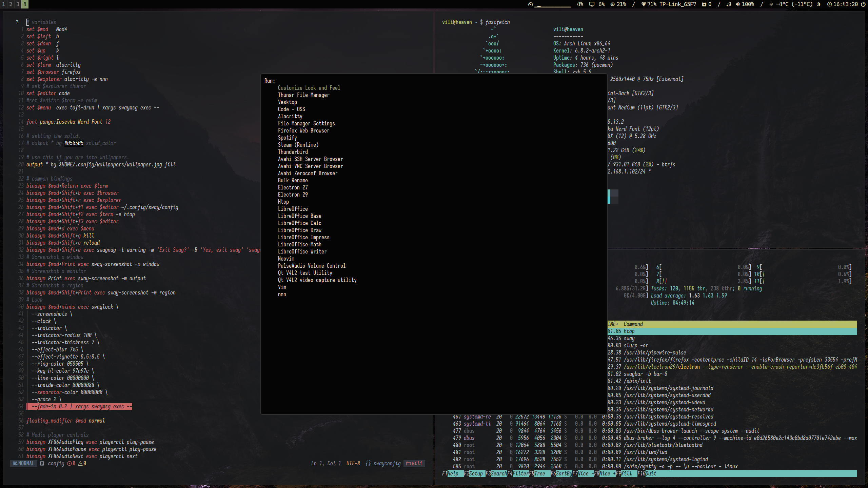Click the clock icon in bar

tap(829, 4)
